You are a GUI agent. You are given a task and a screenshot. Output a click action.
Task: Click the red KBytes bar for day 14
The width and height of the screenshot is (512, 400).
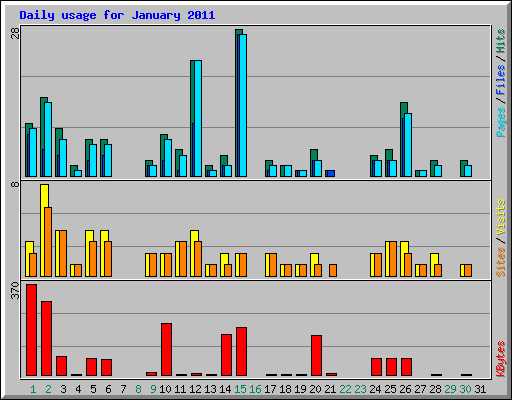click(226, 355)
